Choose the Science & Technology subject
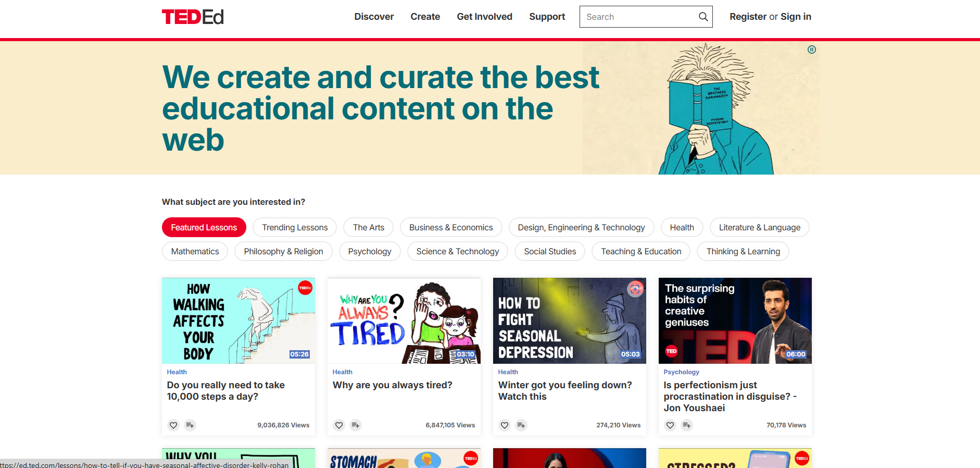The width and height of the screenshot is (980, 468). pyautogui.click(x=457, y=251)
